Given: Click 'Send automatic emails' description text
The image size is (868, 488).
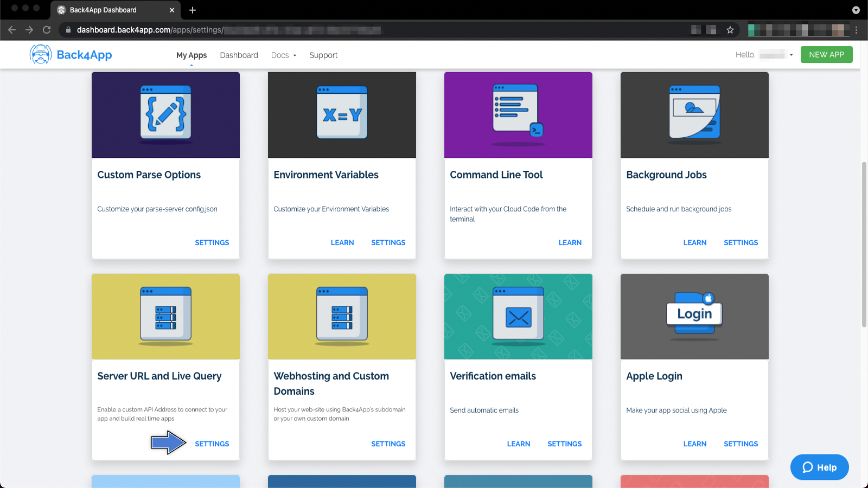Looking at the screenshot, I should point(484,410).
